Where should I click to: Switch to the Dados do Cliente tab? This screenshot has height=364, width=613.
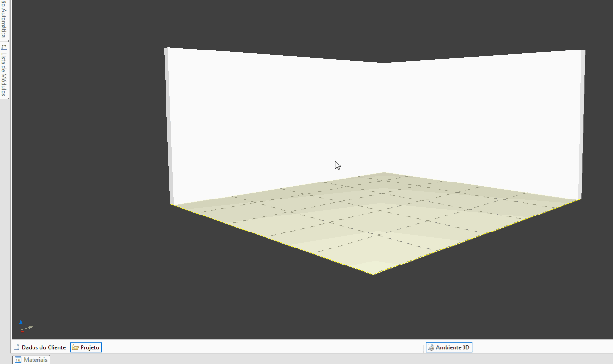39,347
